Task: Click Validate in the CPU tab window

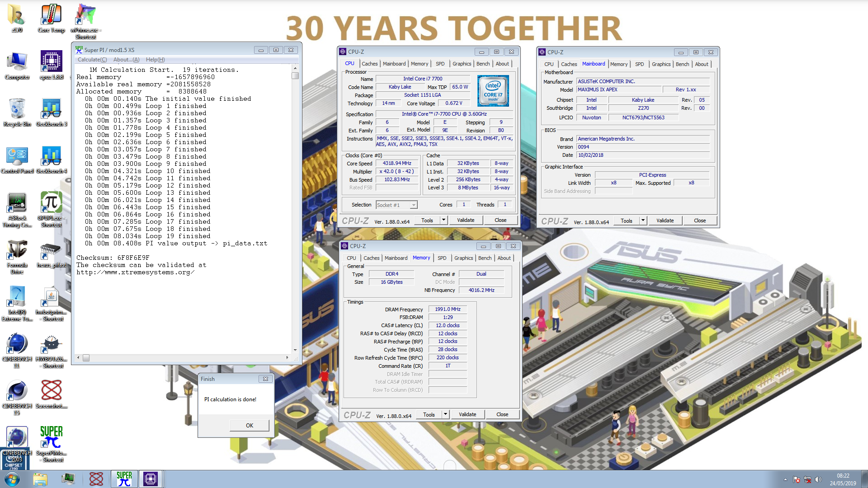Action: pos(466,220)
